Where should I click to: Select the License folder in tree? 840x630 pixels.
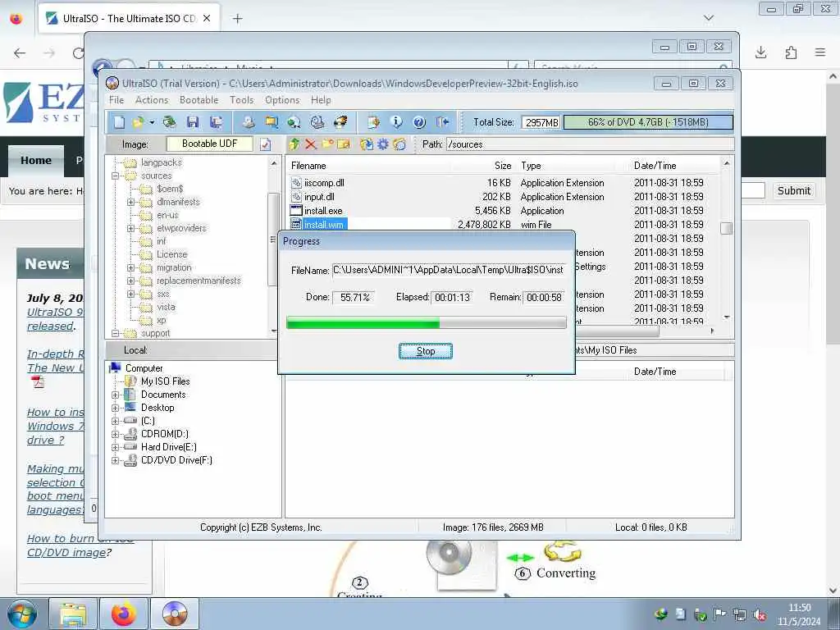[172, 254]
